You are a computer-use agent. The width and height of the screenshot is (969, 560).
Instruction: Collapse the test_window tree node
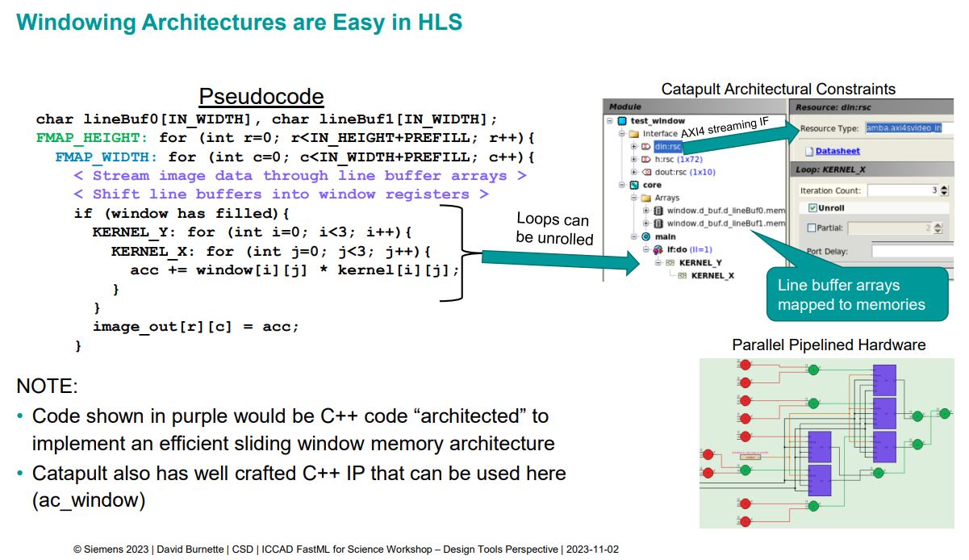point(610,121)
